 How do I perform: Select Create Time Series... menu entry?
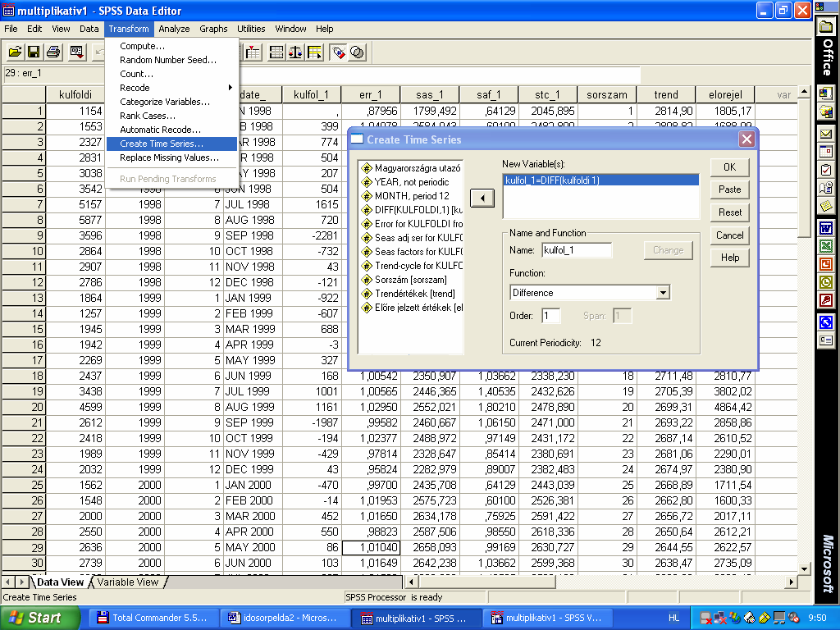(x=171, y=144)
